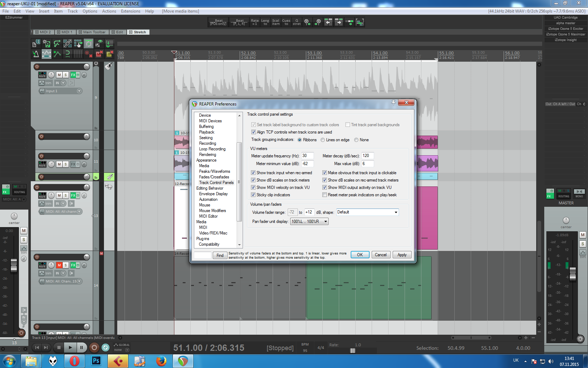Image resolution: width=588 pixels, height=368 pixels.
Task: Uncheck Show track input when rec-armed
Action: [253, 173]
